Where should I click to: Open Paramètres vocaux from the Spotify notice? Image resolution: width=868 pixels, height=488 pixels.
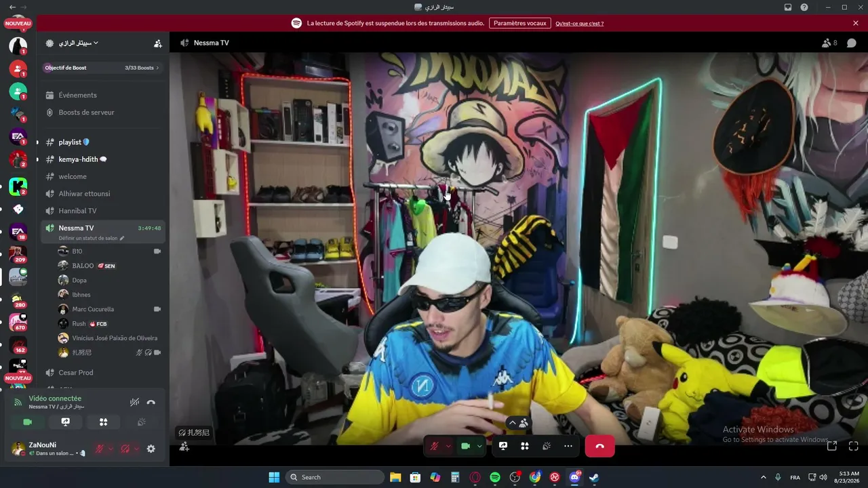520,23
